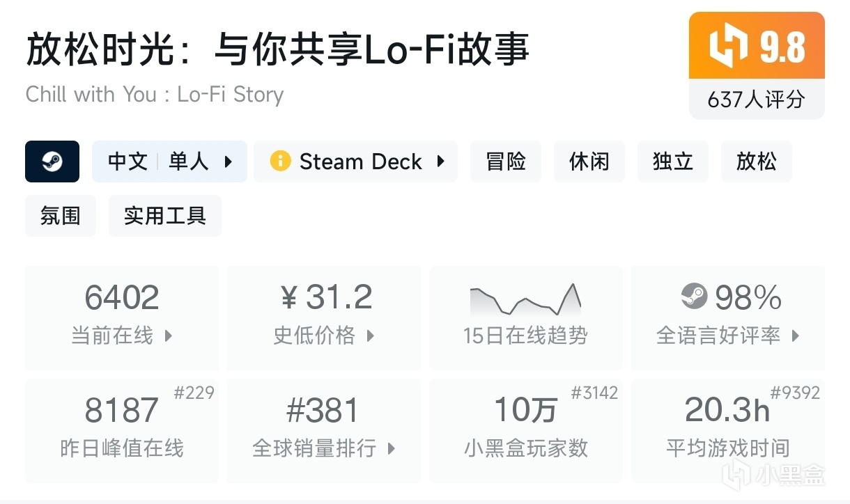Click the 平均游戏时间 stat card
The width and height of the screenshot is (850, 504).
coord(728,430)
